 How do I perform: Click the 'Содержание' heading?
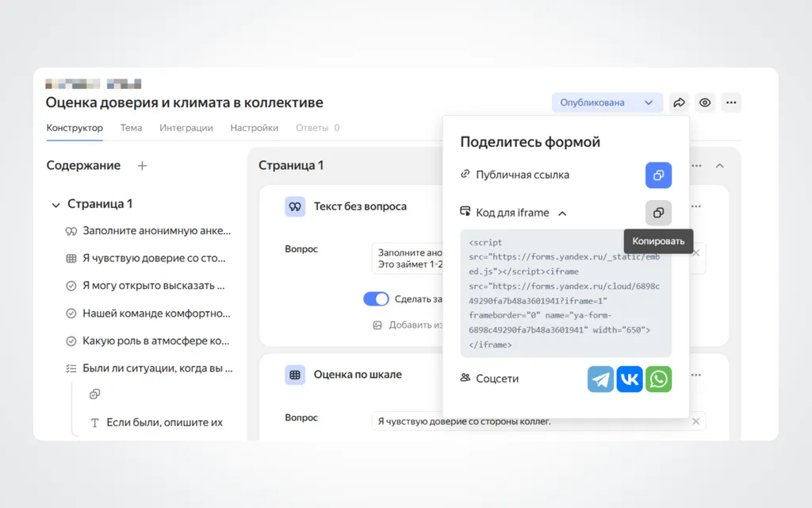[x=83, y=165]
